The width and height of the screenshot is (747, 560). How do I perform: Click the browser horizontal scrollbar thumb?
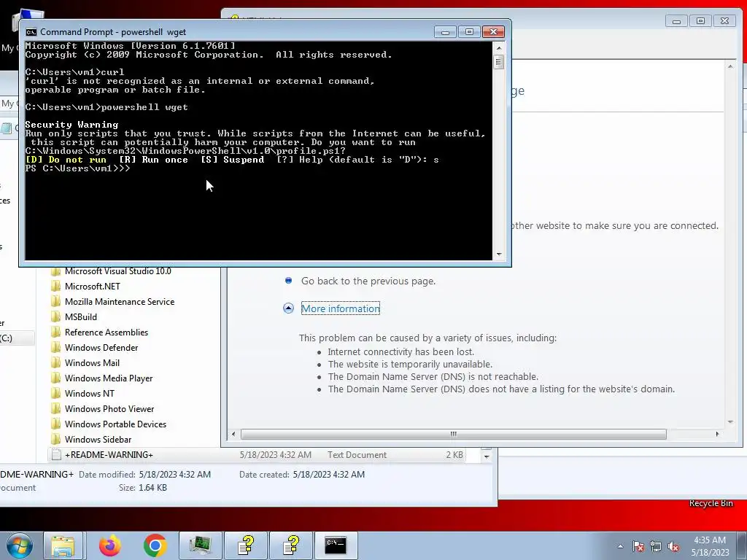(x=453, y=434)
